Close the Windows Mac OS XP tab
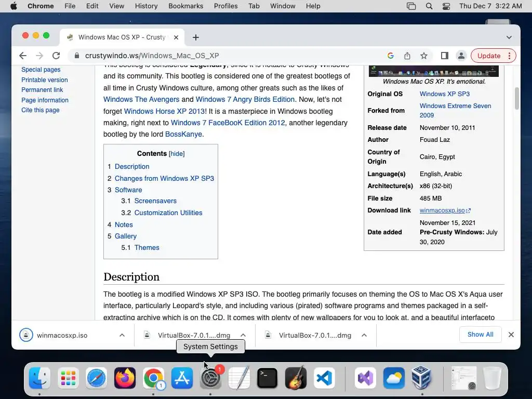Image resolution: width=532 pixels, height=399 pixels. 176,37
